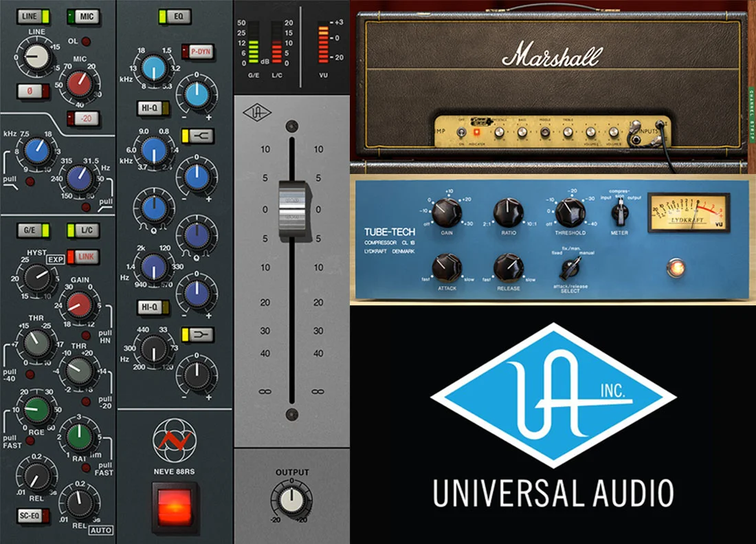This screenshot has height=544, width=756.
Task: Click the Marshall script logo on amp head
Action: [553, 54]
